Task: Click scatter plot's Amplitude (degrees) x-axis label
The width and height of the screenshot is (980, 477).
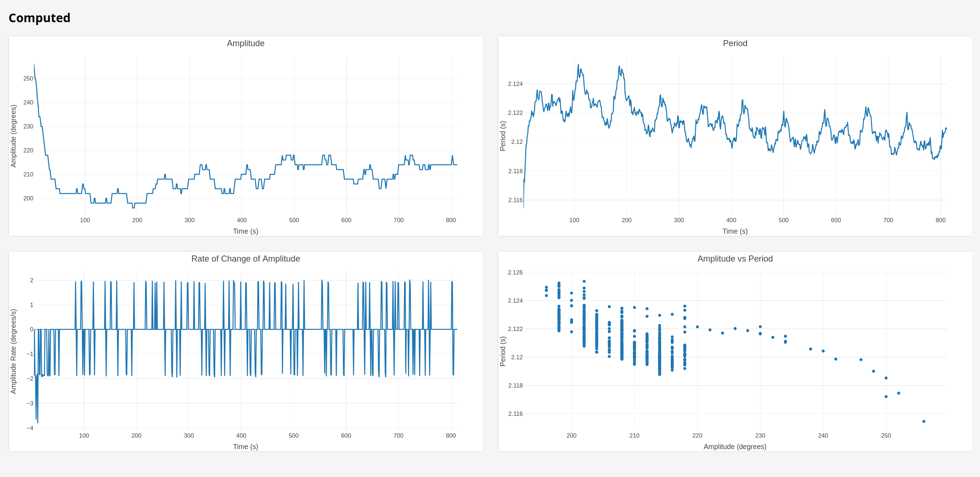Action: coord(735,447)
